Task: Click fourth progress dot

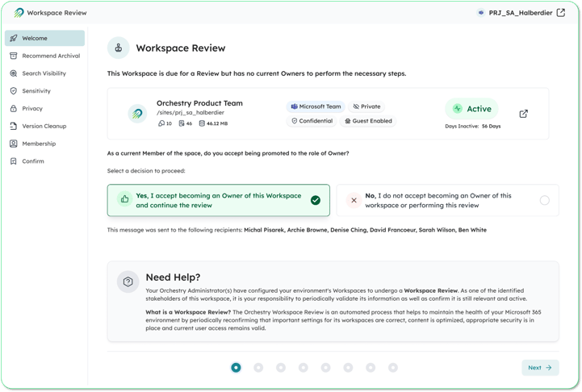Action: 304,368
